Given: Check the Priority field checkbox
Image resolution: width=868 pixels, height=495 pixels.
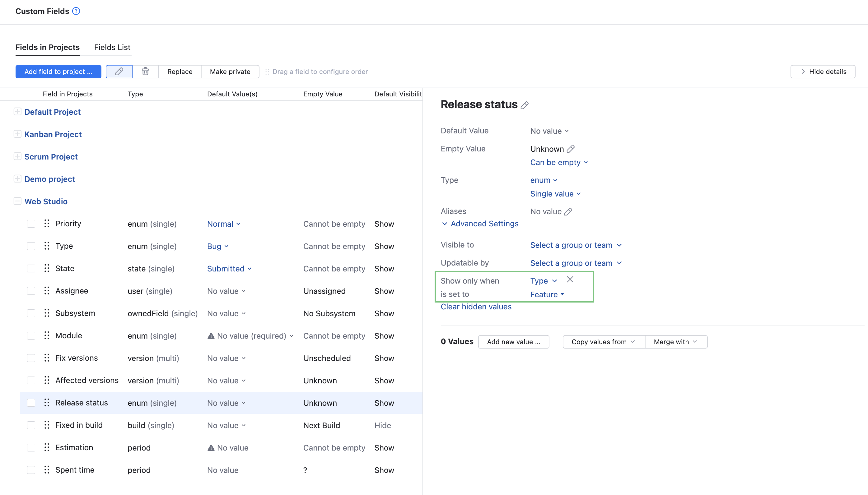Looking at the screenshot, I should [x=31, y=224].
